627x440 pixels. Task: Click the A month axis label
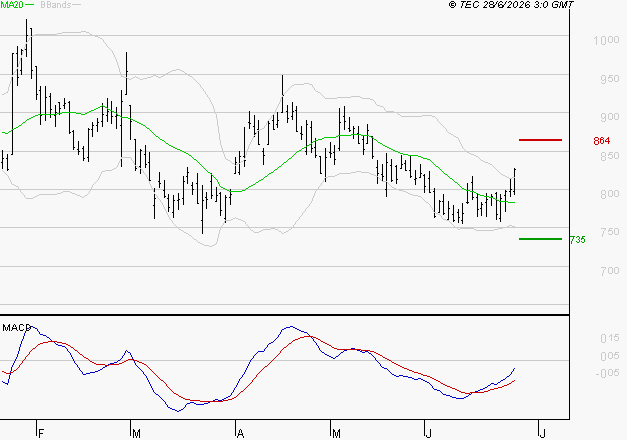coord(240,434)
